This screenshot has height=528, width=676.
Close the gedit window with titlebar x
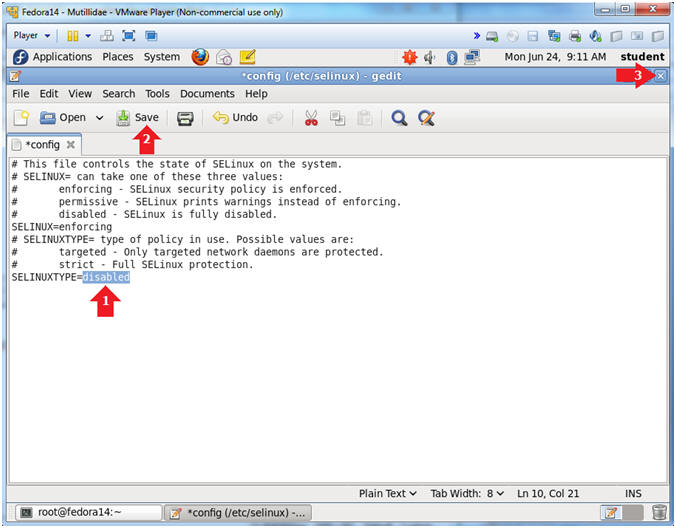660,76
